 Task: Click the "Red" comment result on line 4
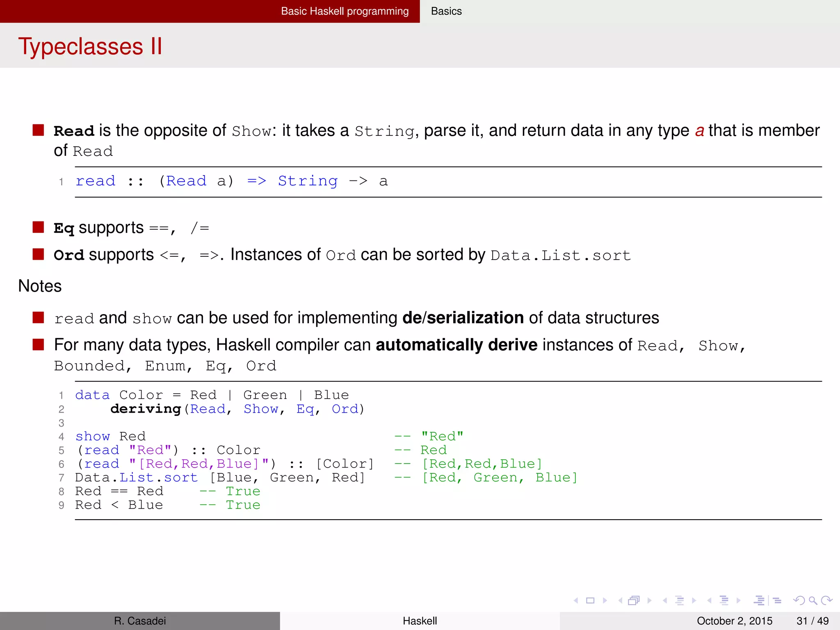coord(442,436)
